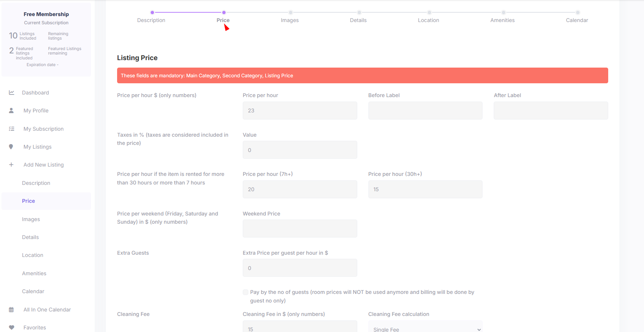The height and width of the screenshot is (332, 644).
Task: Click the My Profile person icon
Action: coord(11,111)
